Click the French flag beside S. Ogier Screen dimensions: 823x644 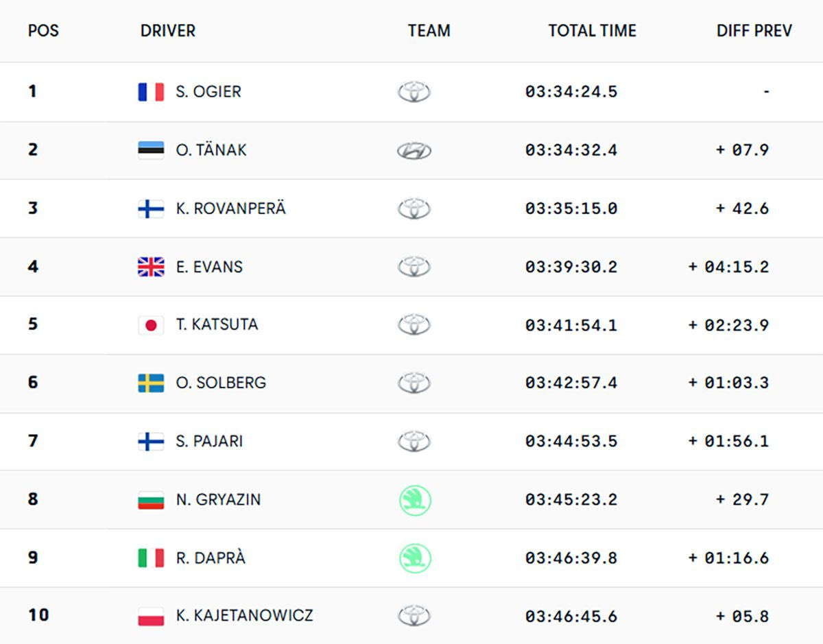click(x=151, y=92)
